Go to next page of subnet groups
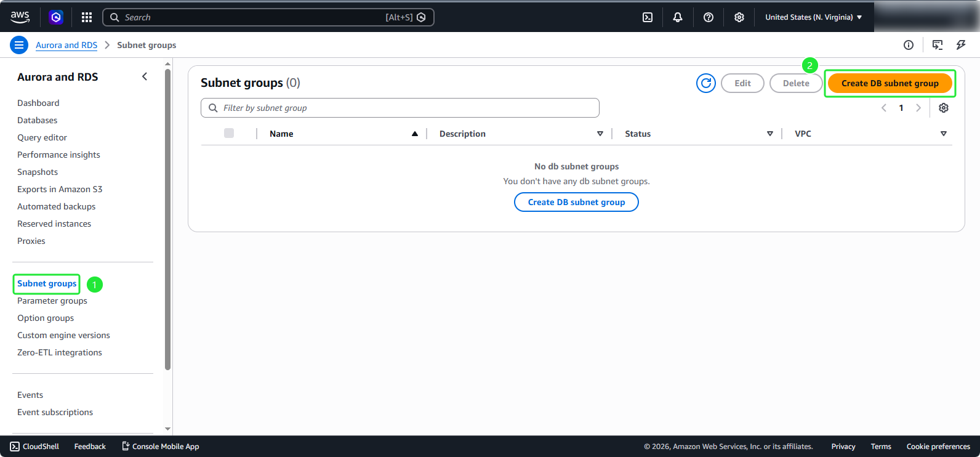The height and width of the screenshot is (457, 980). (x=918, y=108)
